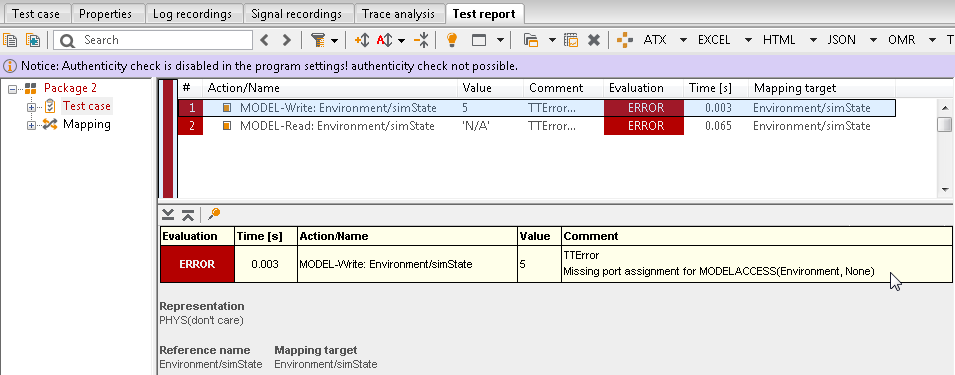Click the copy report icon in the toolbar
The image size is (955, 375).
[x=10, y=40]
